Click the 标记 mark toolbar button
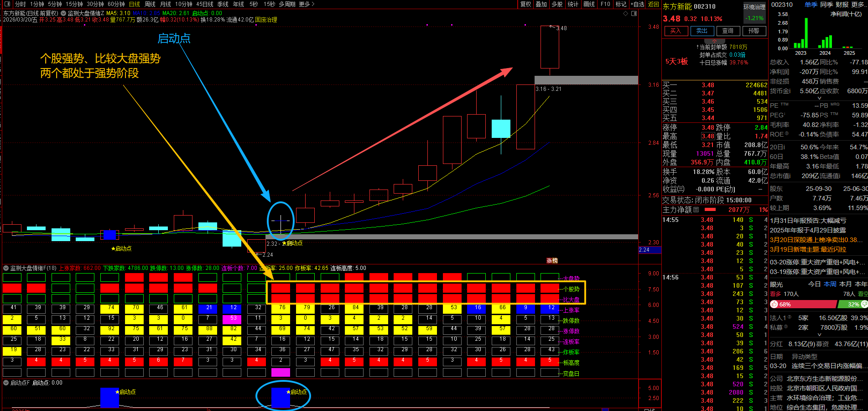The height and width of the screenshot is (411, 868). point(621,4)
